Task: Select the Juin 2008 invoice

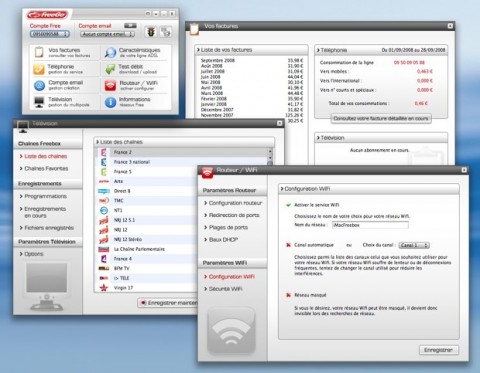Action: [252, 77]
